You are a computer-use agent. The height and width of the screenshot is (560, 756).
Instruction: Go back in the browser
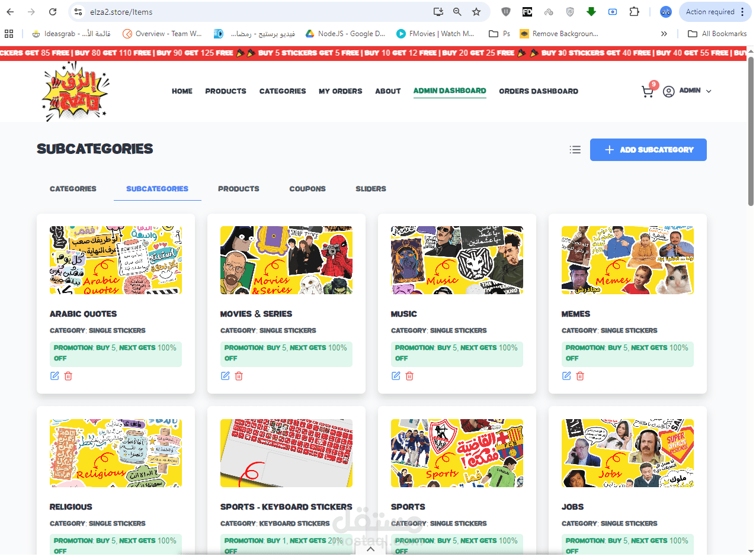[x=10, y=12]
